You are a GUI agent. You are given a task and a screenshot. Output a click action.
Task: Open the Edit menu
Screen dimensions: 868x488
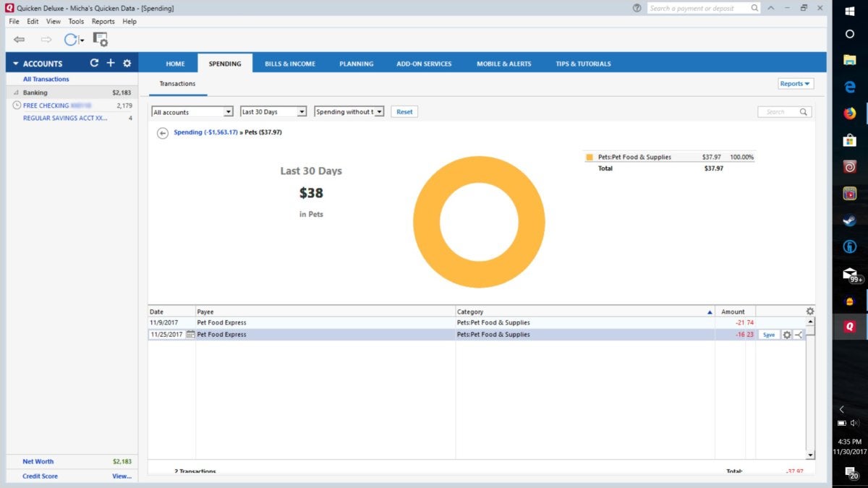tap(33, 22)
